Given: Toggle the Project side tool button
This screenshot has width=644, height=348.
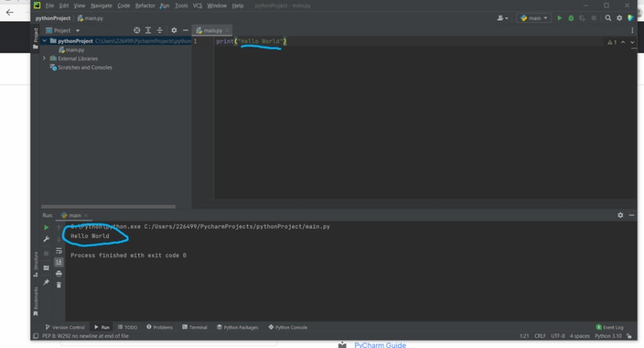Looking at the screenshot, I should pos(36,38).
